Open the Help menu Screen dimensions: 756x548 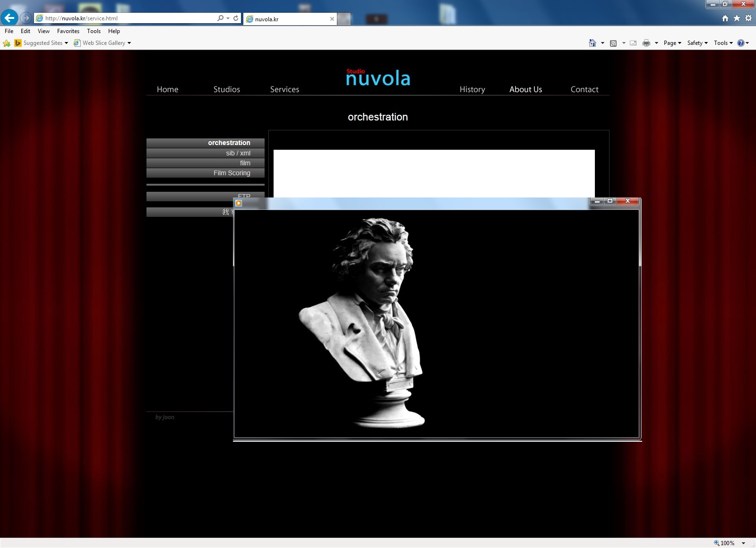tap(114, 31)
